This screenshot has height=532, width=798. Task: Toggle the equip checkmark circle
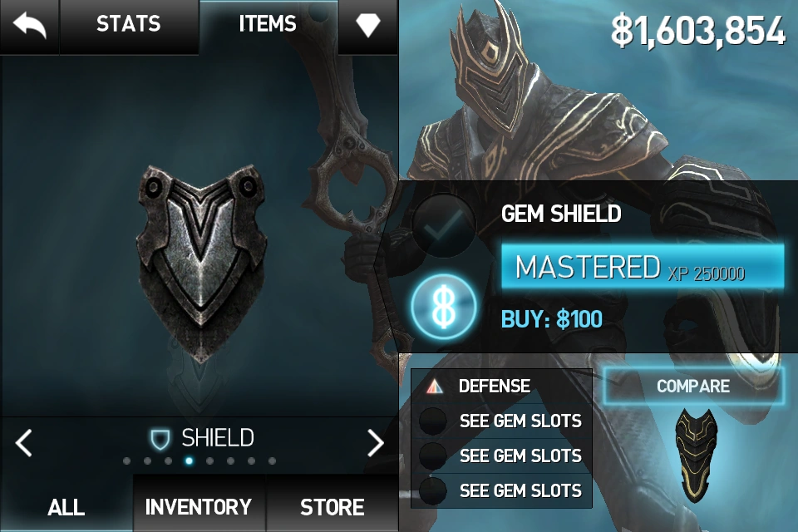[444, 226]
